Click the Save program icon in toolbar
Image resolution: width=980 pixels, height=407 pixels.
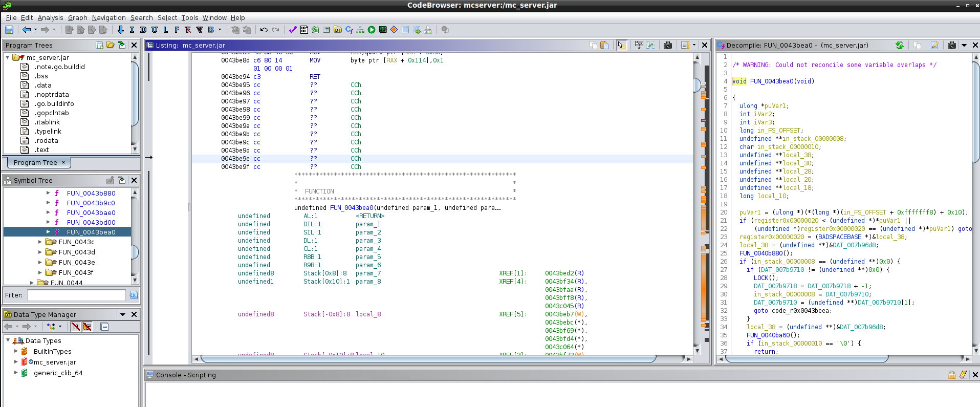(x=9, y=30)
